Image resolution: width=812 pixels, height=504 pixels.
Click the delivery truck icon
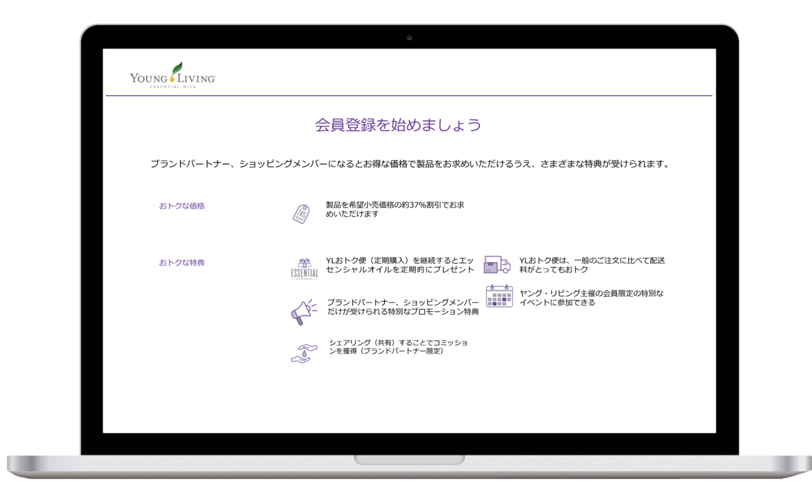(497, 264)
